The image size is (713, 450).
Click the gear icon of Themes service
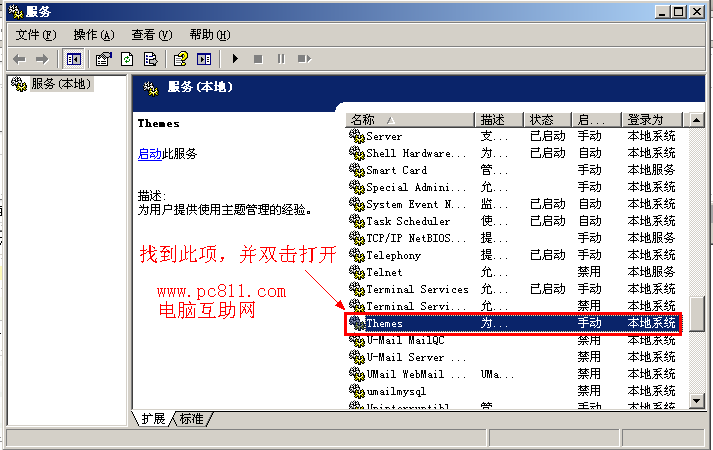tap(357, 323)
